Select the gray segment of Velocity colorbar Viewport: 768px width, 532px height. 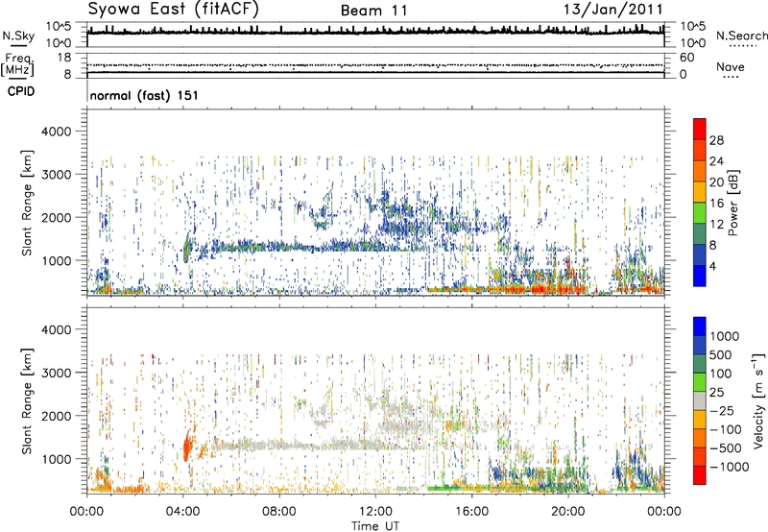point(700,400)
